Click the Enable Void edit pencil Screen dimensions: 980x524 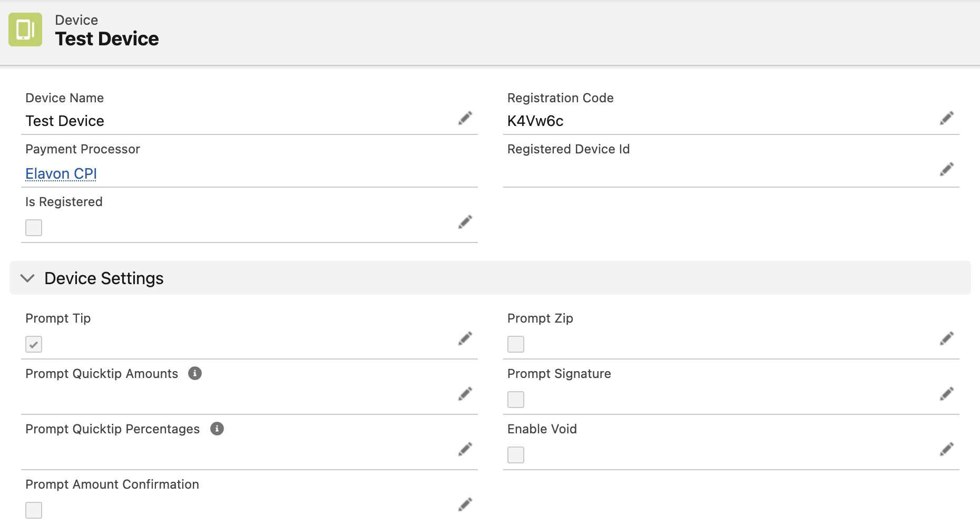946,449
